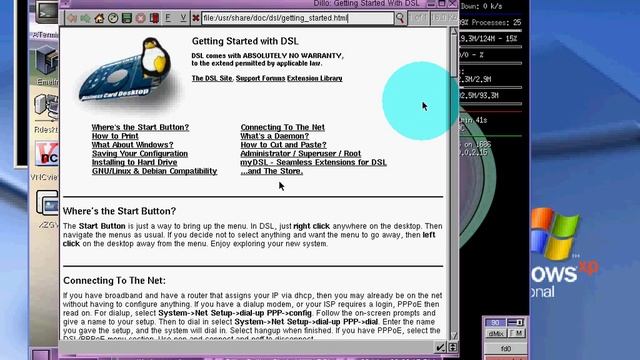The height and width of the screenshot is (360, 640).
Task: Reload the page with Dillo's round reload icon
Action: coord(113,18)
